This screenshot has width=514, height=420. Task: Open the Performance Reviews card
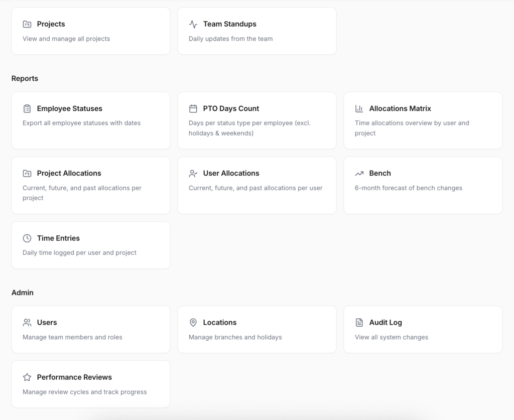(x=90, y=384)
